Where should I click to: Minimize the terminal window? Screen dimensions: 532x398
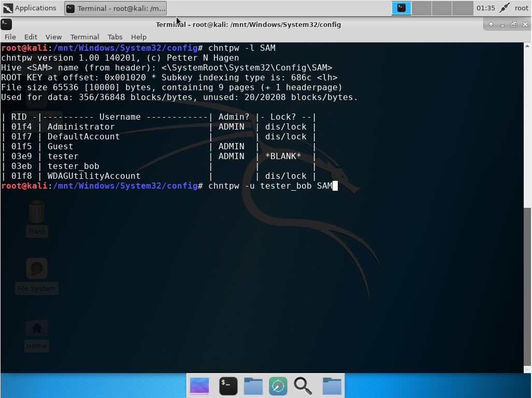coord(502,25)
